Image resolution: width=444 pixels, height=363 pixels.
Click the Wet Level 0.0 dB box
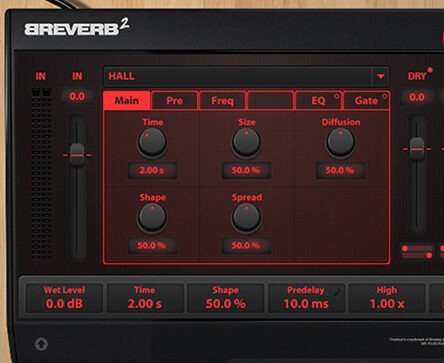64,298
